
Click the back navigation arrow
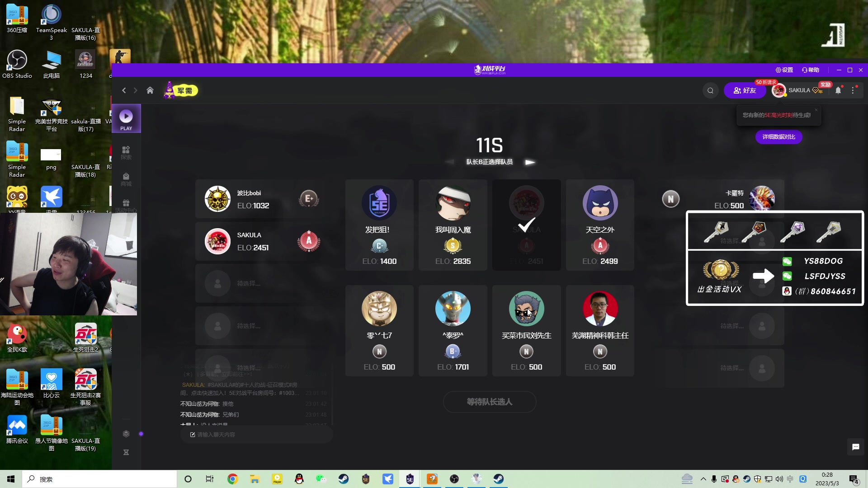point(124,90)
